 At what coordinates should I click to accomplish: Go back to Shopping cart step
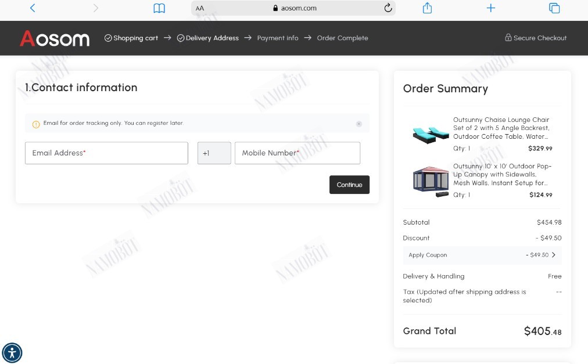131,38
